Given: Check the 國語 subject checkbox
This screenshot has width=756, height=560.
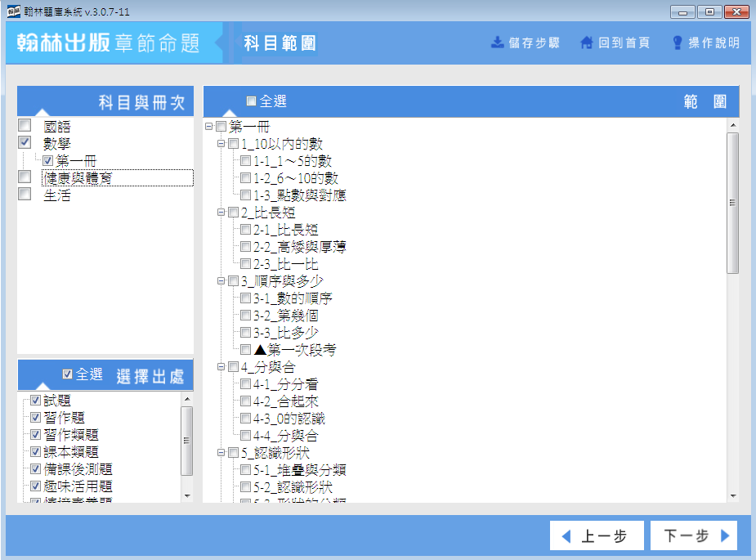Looking at the screenshot, I should [x=25, y=126].
